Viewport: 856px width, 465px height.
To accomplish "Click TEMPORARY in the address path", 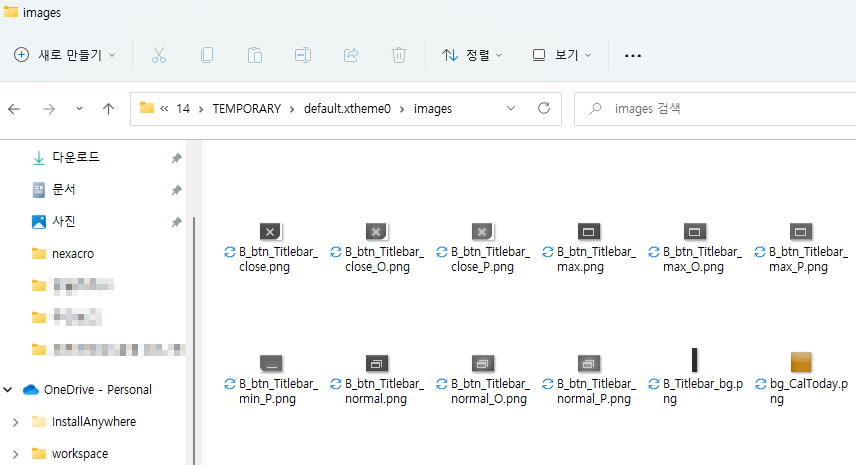I will pos(247,109).
